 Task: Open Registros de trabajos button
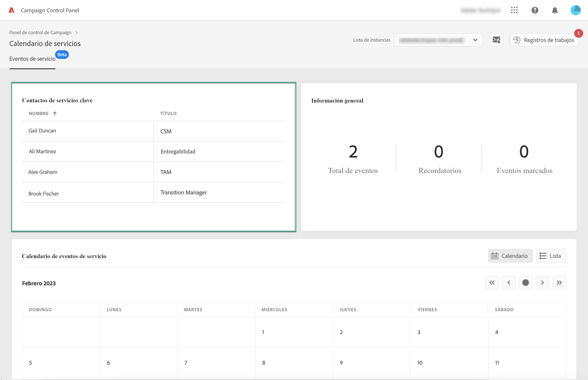[544, 40]
